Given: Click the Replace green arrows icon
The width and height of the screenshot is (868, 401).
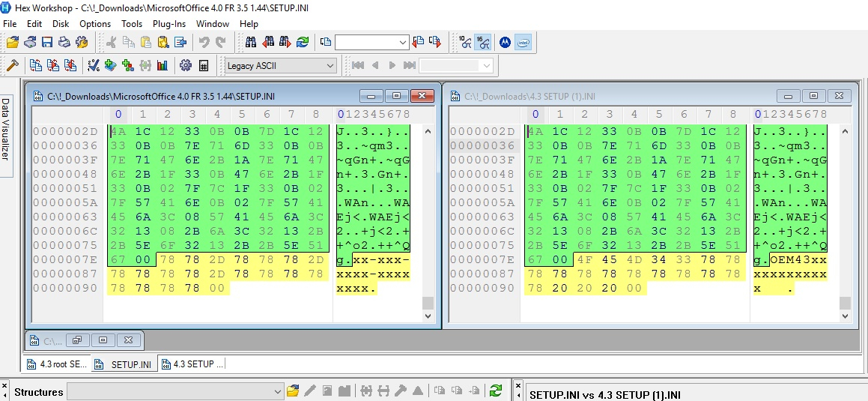Looking at the screenshot, I should pyautogui.click(x=303, y=42).
